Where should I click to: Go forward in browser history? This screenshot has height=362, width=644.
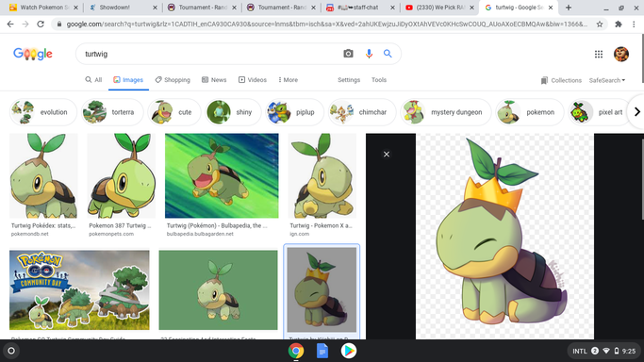click(x=25, y=25)
